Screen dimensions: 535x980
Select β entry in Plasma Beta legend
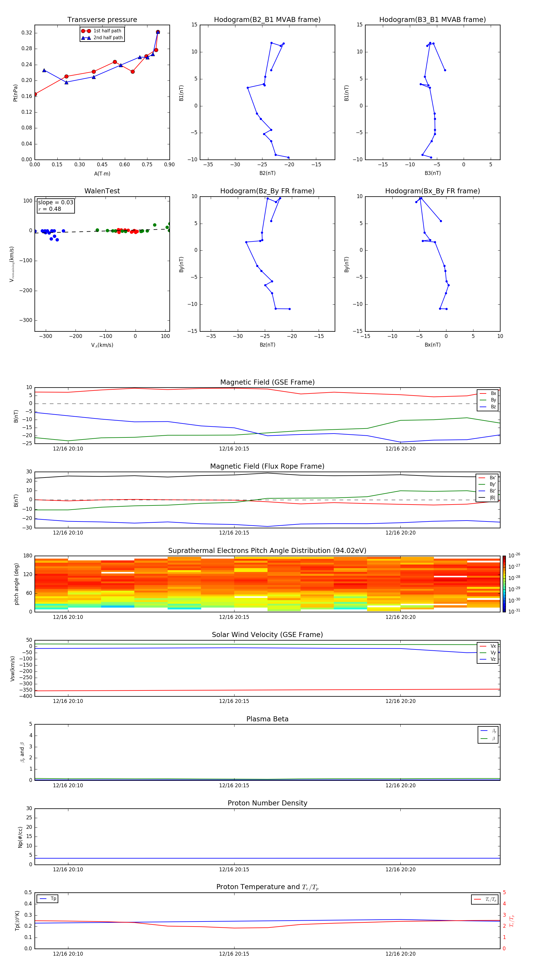(488, 739)
